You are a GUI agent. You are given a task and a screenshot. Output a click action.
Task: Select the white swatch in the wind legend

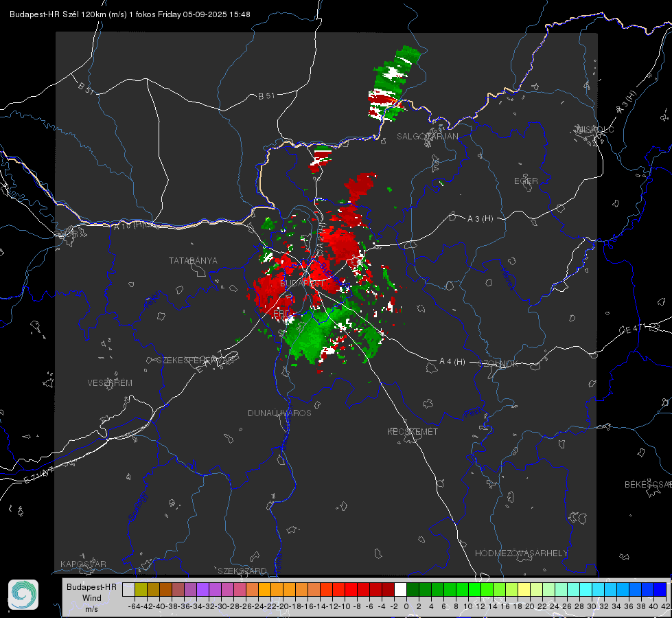(x=400, y=590)
